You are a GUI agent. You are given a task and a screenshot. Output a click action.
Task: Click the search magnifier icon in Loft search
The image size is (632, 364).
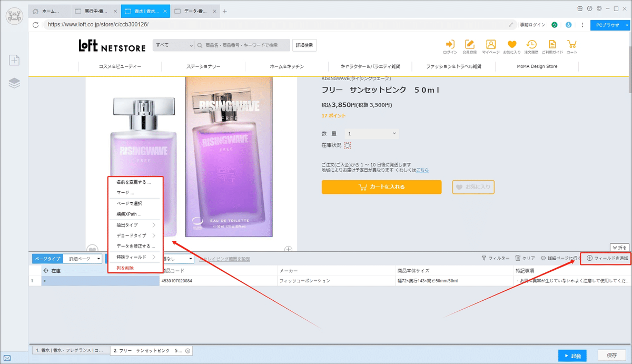[201, 45]
